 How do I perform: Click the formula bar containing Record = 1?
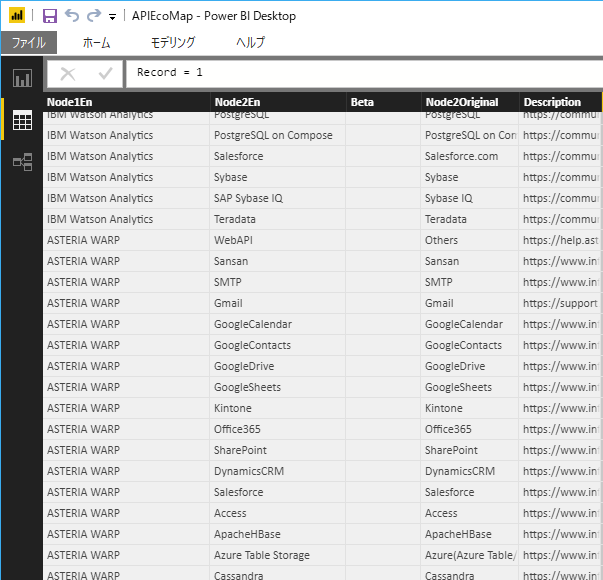click(x=364, y=73)
